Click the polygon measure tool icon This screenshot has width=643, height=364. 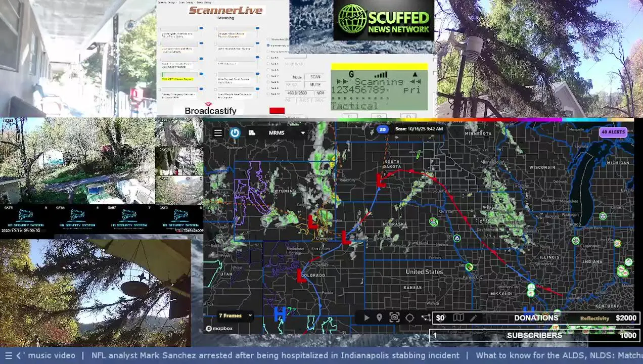[426, 317]
